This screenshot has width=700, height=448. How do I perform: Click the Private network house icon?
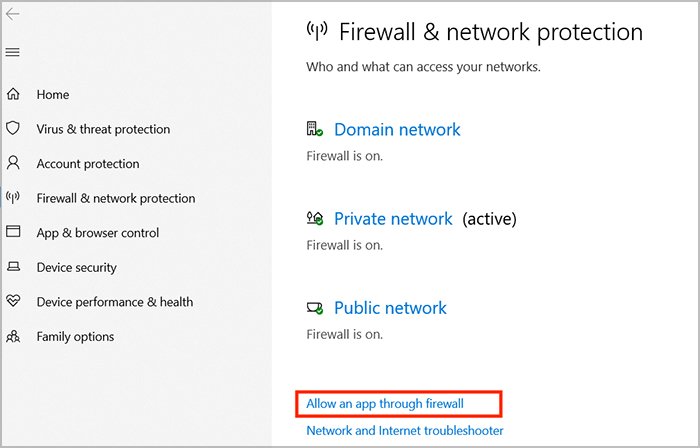[314, 218]
